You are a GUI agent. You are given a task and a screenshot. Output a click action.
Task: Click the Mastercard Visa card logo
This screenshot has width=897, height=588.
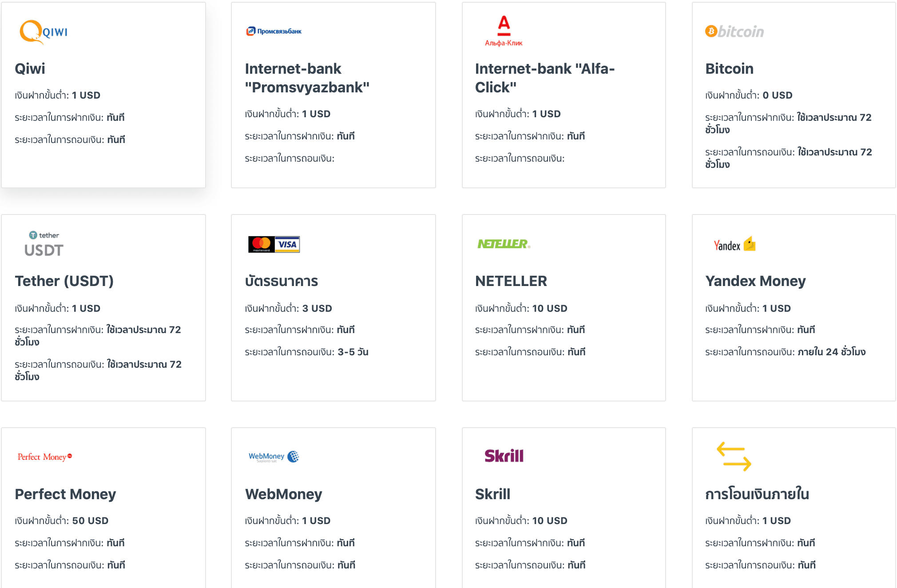click(274, 244)
